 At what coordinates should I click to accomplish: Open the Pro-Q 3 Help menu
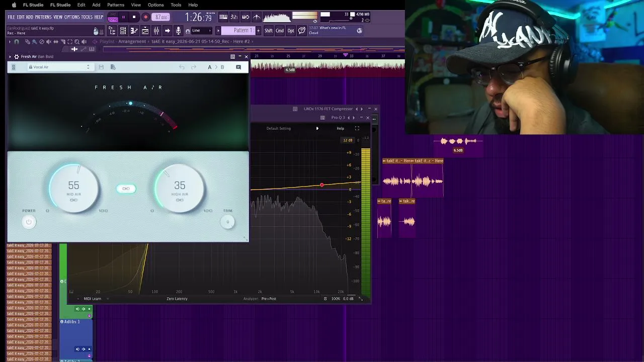coord(341,128)
